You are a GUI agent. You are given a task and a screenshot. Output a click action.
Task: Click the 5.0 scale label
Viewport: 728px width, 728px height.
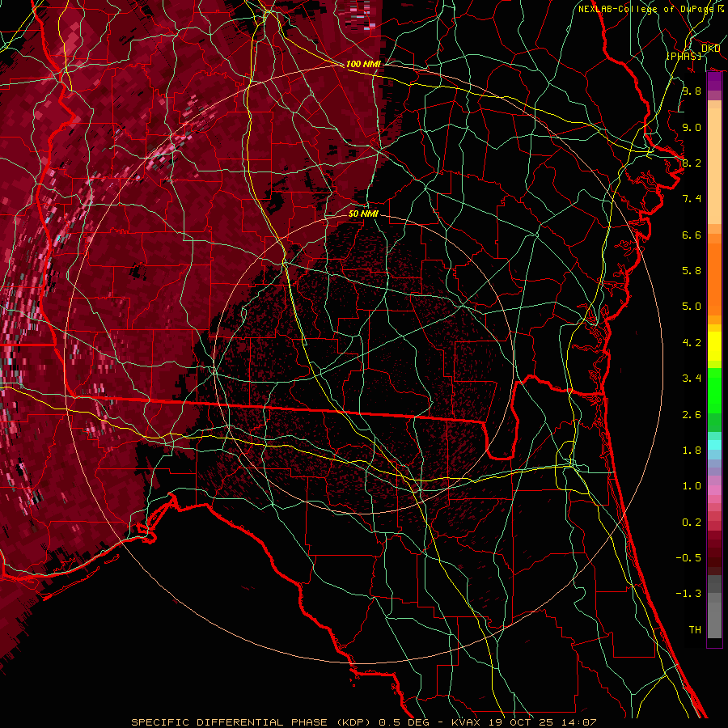[692, 307]
